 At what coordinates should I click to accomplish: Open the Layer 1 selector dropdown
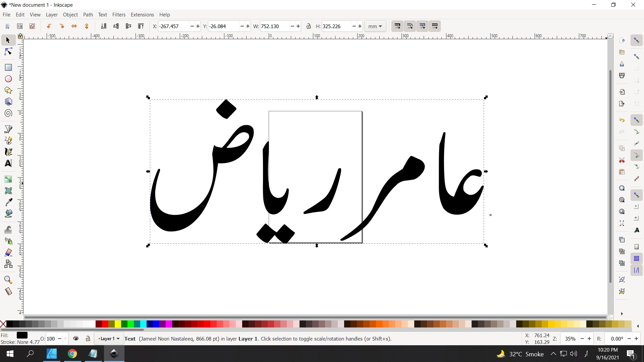pyautogui.click(x=109, y=339)
